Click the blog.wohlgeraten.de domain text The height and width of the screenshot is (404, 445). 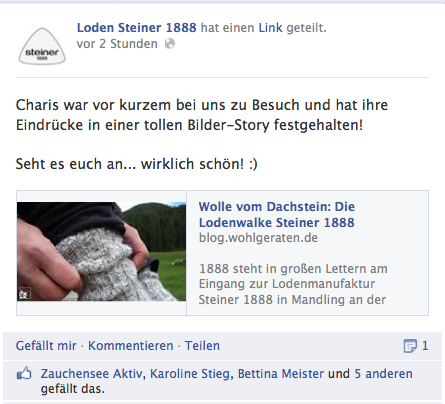click(258, 238)
